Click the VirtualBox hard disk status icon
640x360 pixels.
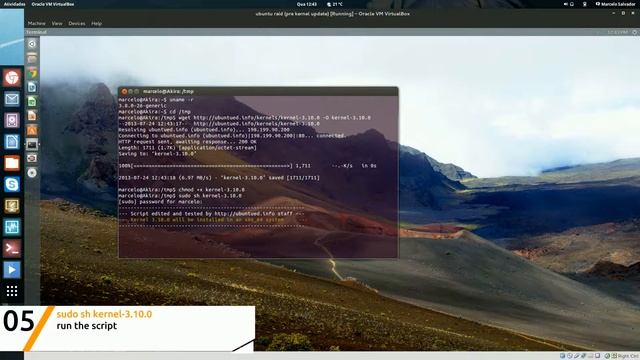(563, 356)
